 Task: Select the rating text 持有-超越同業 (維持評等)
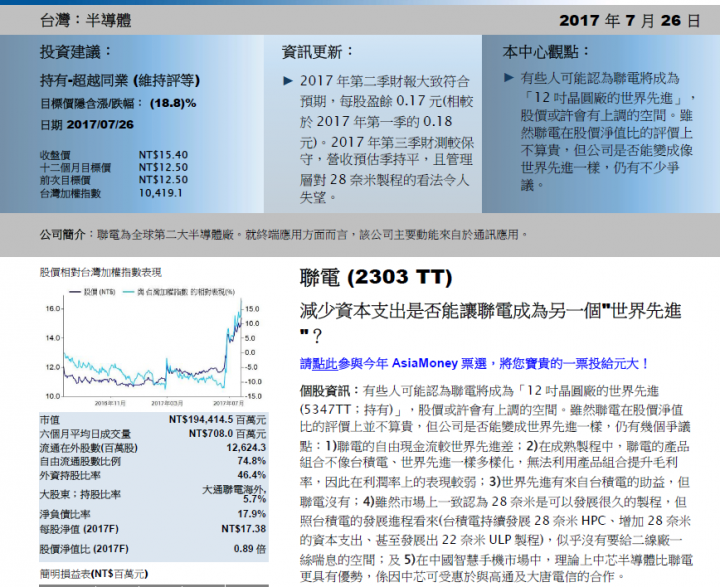click(x=120, y=80)
